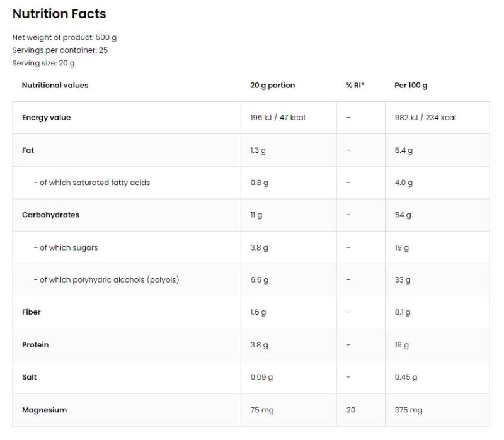Click the Fiber row label
The height and width of the screenshot is (440, 504).
(31, 312)
